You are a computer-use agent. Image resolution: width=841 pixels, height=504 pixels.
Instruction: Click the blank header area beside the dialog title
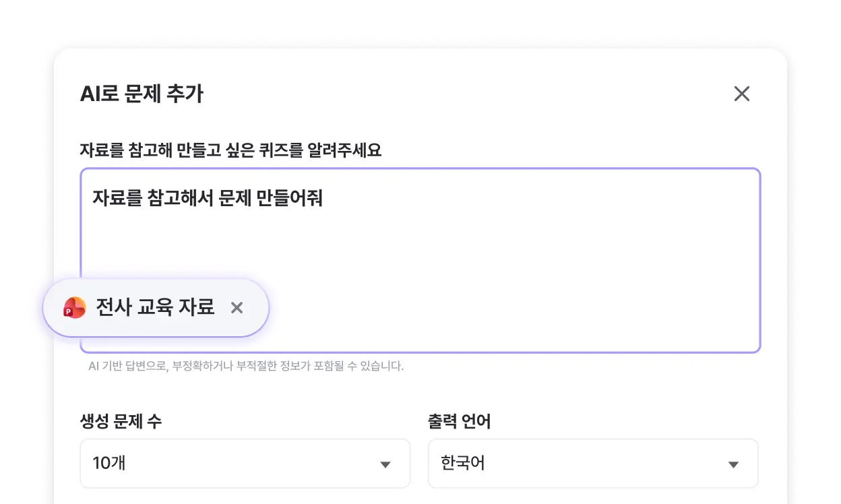click(x=438, y=94)
